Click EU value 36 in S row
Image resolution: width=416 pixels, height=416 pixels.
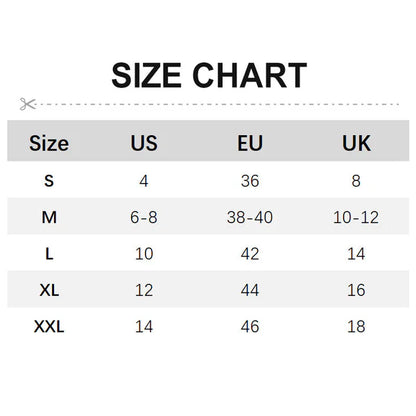250,181
